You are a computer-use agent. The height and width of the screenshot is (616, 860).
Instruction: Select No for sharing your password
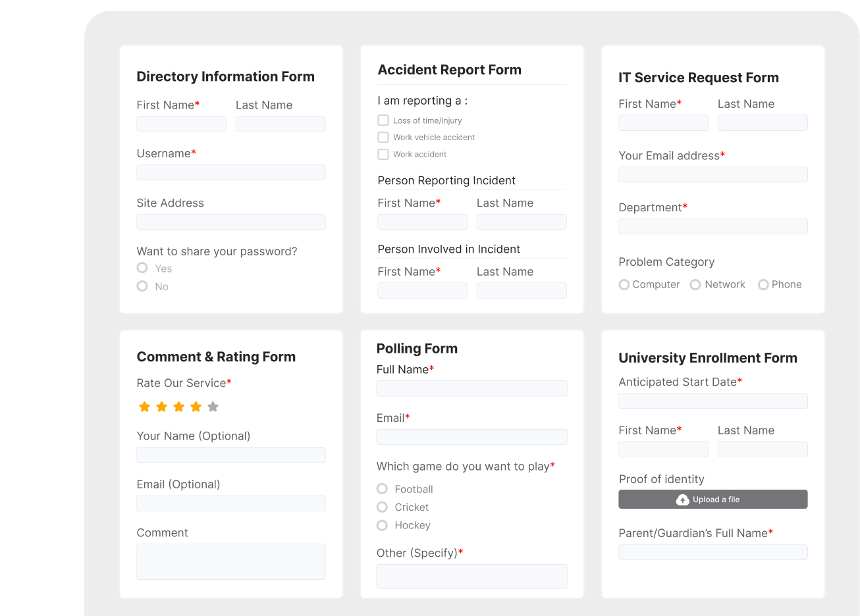click(x=142, y=286)
